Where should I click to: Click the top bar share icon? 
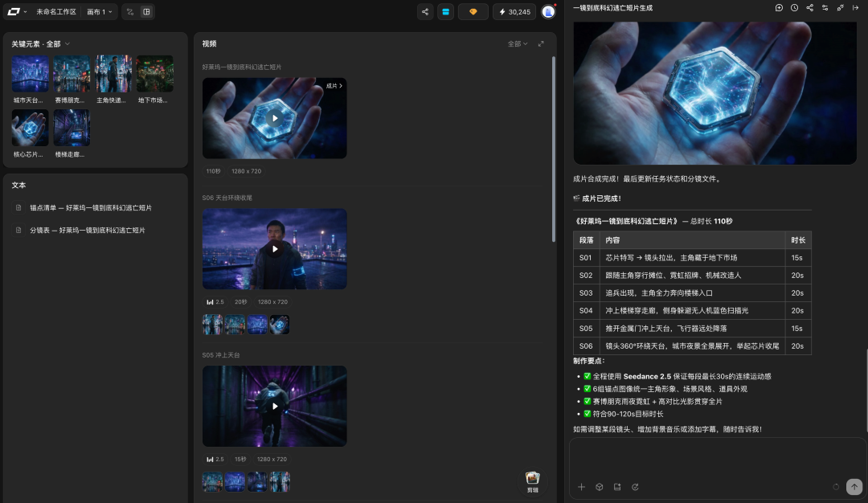point(425,11)
